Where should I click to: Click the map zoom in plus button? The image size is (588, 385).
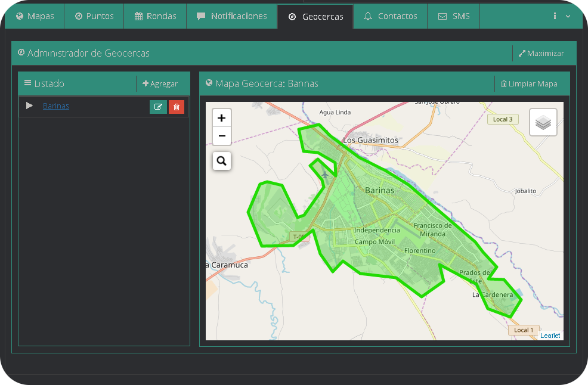222,118
